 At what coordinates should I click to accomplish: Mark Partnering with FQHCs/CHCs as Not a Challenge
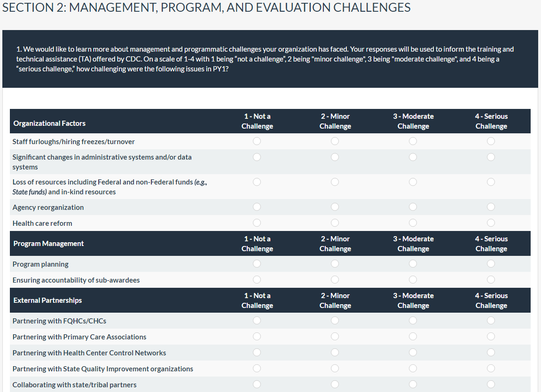[257, 321]
